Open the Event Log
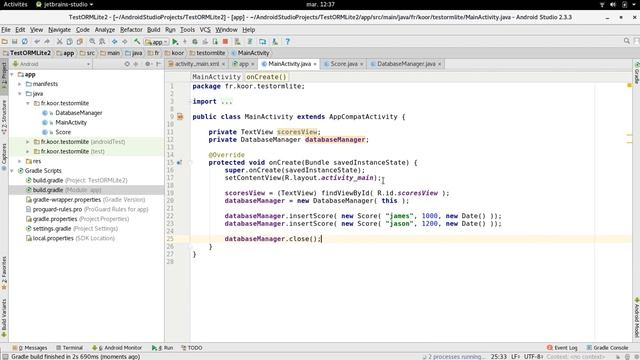The width and height of the screenshot is (640, 360). 562,348
